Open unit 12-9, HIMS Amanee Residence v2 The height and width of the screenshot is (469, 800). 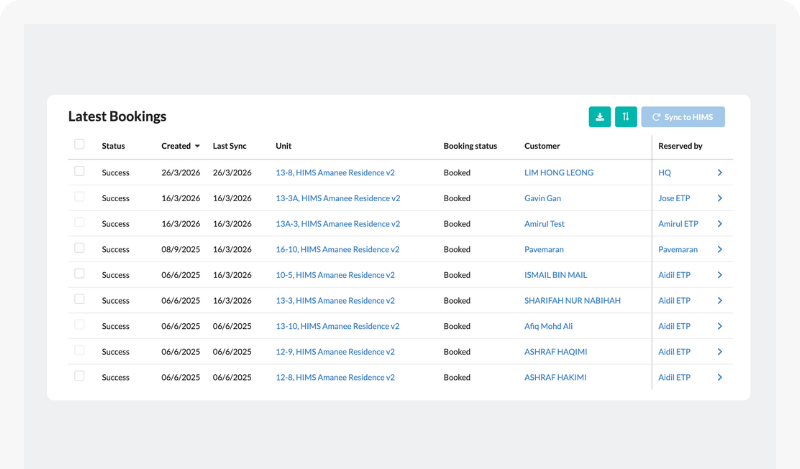point(335,352)
